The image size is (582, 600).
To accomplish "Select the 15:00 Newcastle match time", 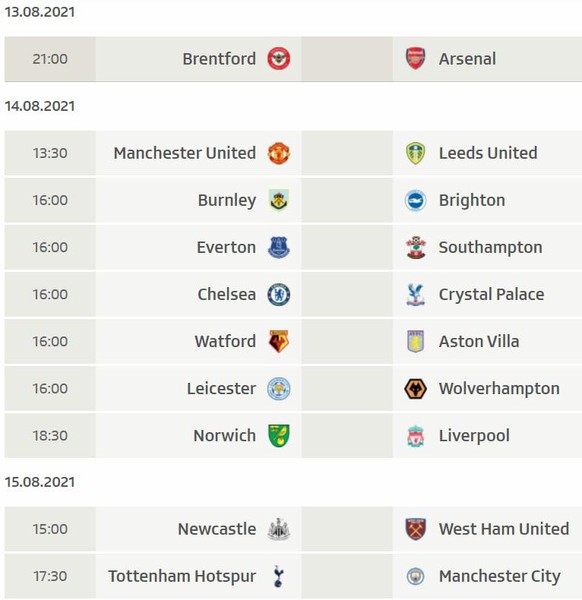I will [50, 529].
